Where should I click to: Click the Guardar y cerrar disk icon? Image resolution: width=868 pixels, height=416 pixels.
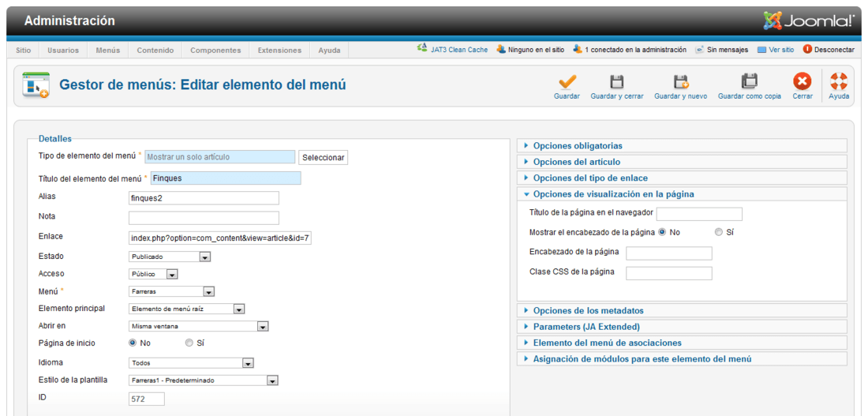617,82
